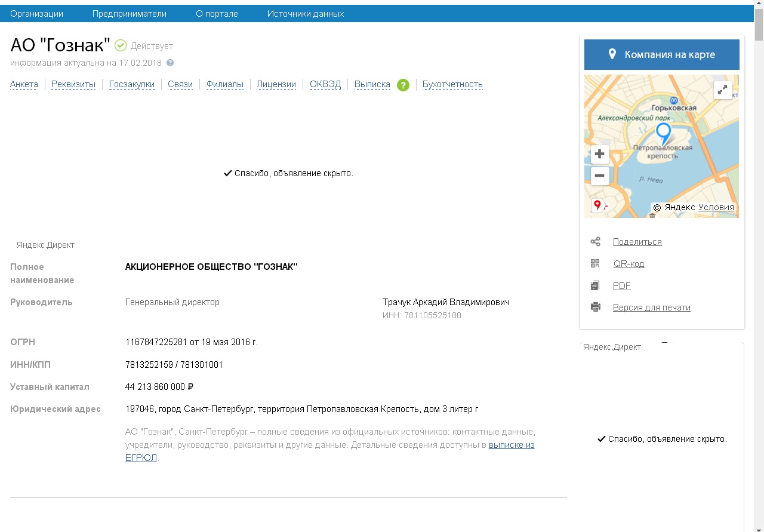This screenshot has width=764, height=532.
Task: Click the QR code icon
Action: coord(595,263)
